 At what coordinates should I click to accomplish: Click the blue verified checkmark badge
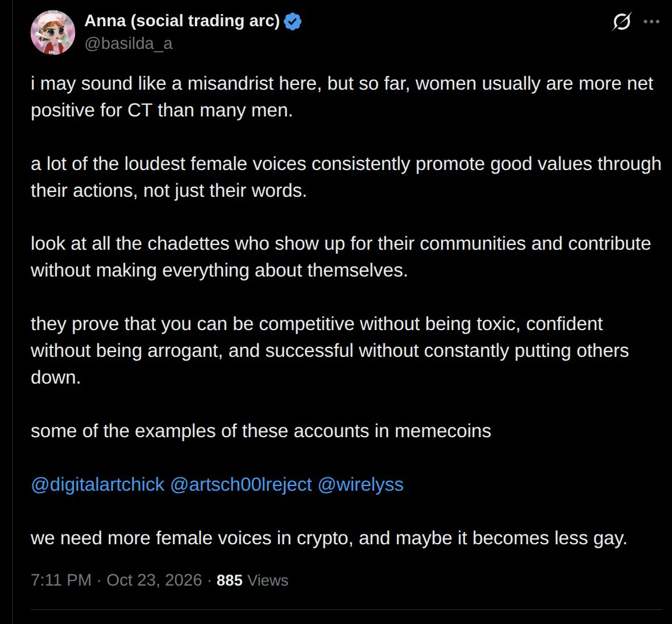(293, 22)
